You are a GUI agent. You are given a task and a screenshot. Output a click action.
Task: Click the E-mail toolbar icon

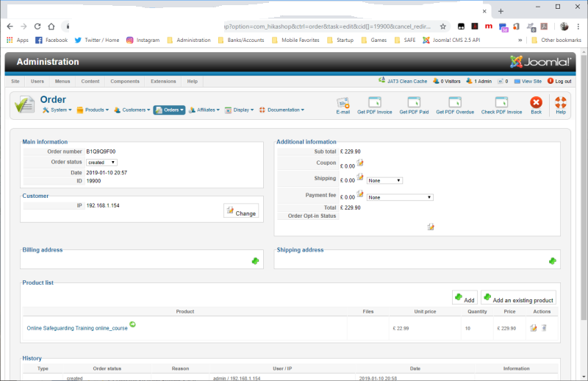coord(343,103)
